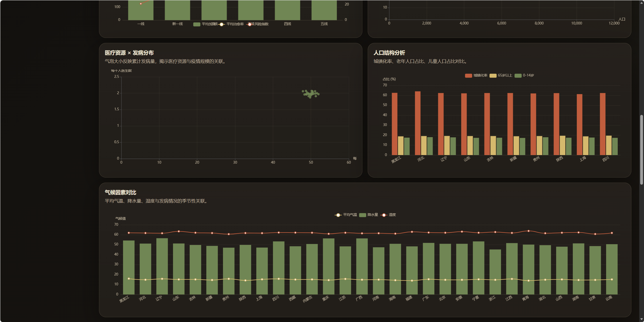Click the 风险指数 legend marker icon
Viewport: 644px width, 322px height.
click(x=250, y=24)
